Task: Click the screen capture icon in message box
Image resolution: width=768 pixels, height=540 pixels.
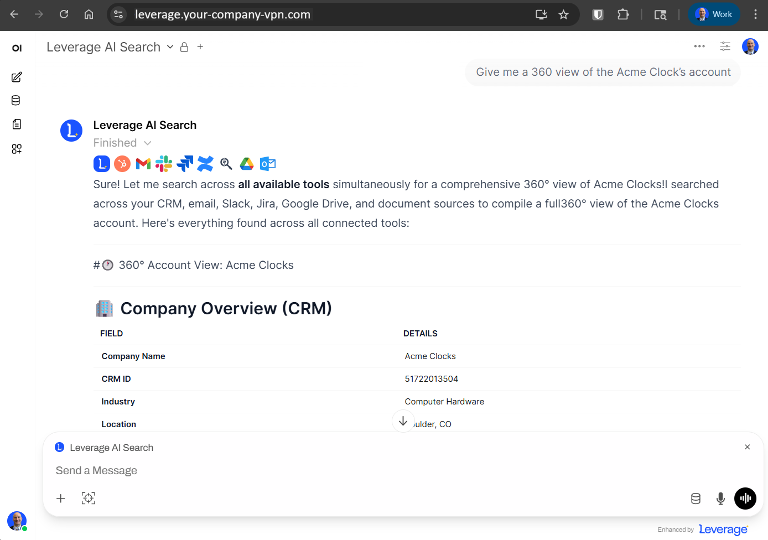Action: (x=88, y=498)
